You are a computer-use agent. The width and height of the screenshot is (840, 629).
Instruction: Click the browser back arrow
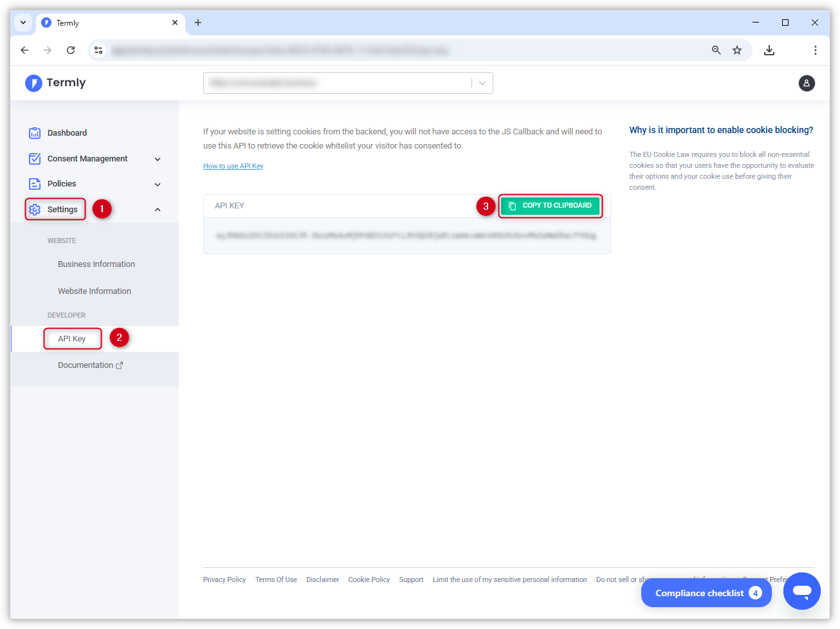tap(24, 50)
